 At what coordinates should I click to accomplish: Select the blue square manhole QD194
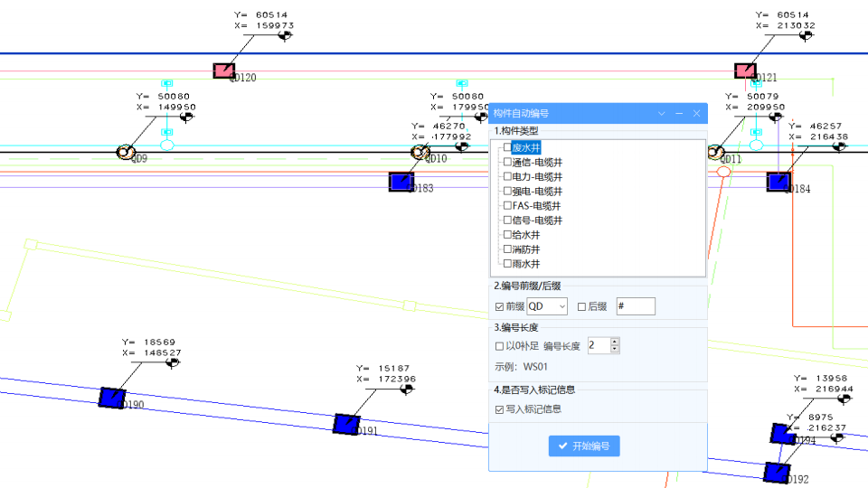tap(783, 434)
